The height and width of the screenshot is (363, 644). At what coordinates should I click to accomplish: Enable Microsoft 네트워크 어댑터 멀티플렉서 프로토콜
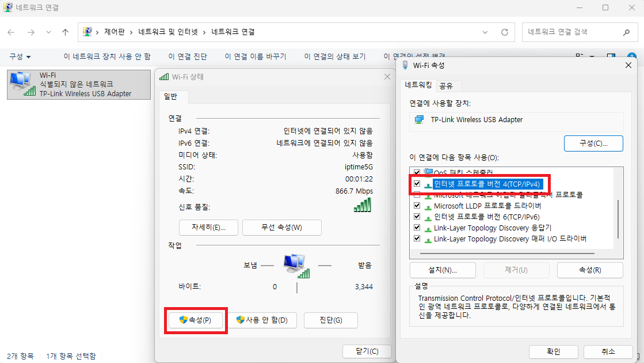(x=417, y=195)
